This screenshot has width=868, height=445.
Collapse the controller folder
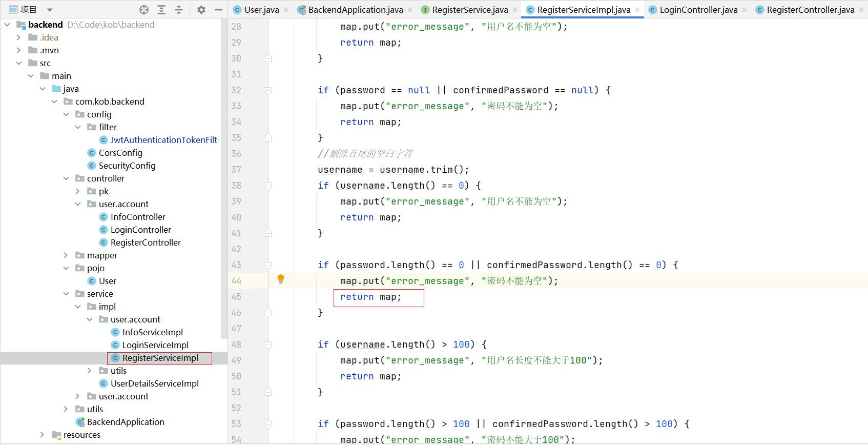pos(66,178)
